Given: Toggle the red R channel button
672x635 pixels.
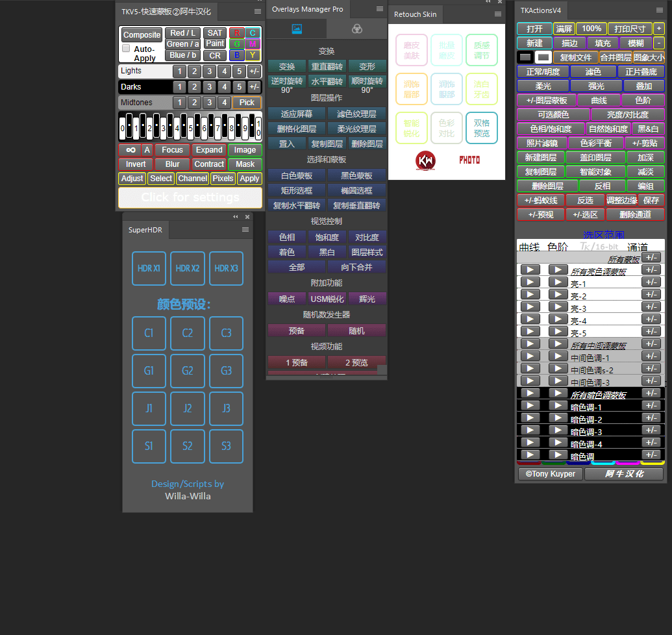Looking at the screenshot, I should pos(236,33).
